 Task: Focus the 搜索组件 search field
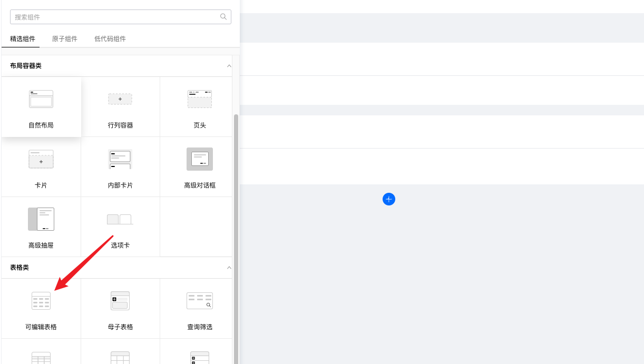(x=121, y=17)
